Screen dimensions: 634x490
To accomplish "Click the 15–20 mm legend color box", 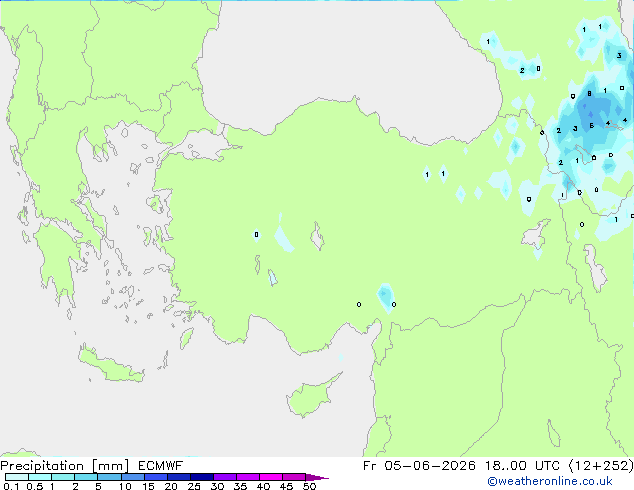I will (156, 477).
